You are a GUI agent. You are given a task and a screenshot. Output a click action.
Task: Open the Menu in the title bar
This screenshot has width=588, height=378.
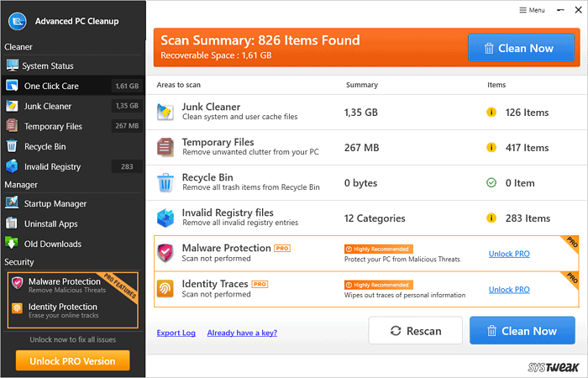tap(531, 10)
